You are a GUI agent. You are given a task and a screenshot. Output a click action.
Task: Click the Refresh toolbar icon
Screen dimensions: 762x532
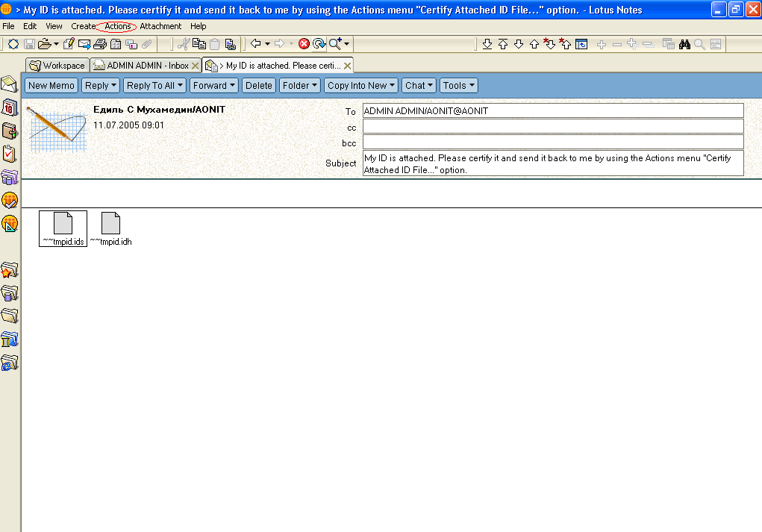(319, 44)
